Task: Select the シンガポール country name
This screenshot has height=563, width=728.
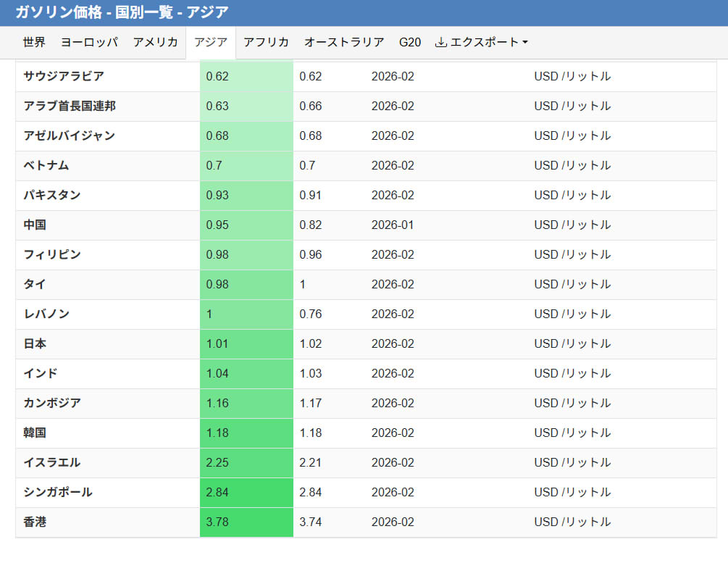Action: 58,492
